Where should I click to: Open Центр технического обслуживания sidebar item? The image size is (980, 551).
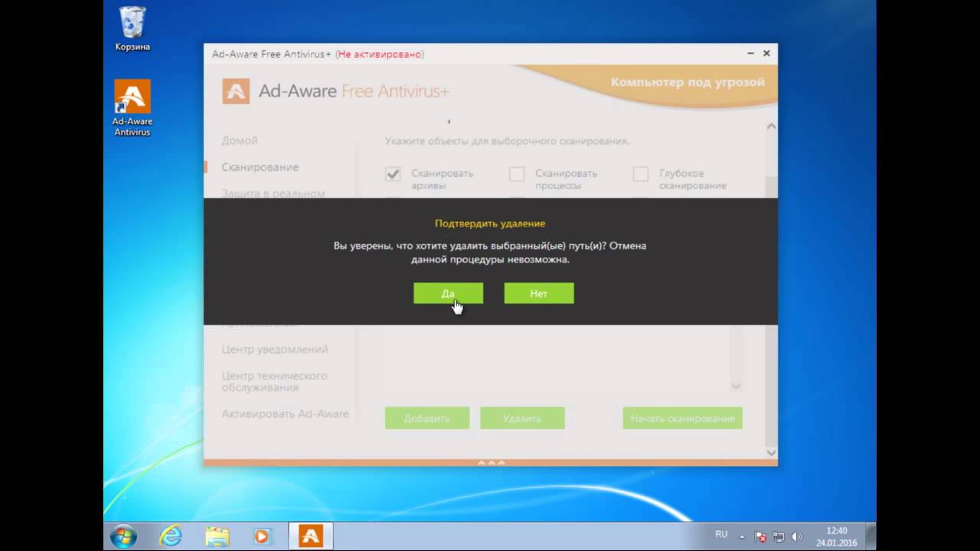(x=275, y=381)
